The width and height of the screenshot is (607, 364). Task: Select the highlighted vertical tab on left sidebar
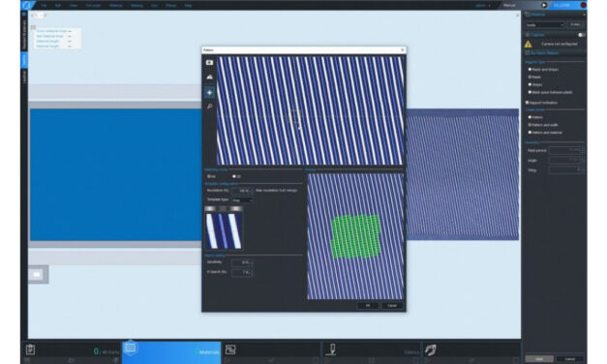click(24, 60)
